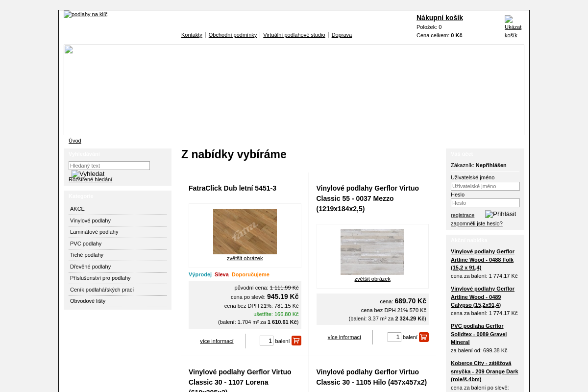Click zvětšit obrázek under Mezzo image

372,279
